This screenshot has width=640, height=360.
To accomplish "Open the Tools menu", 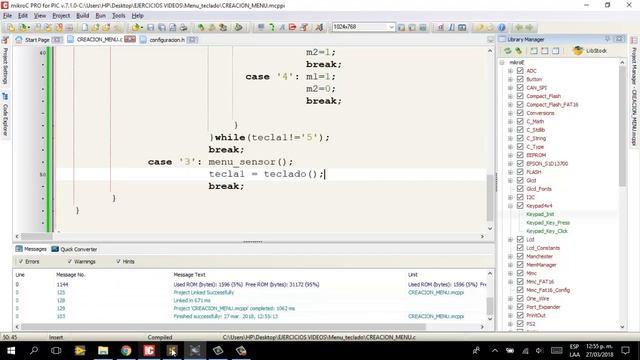I will click(119, 16).
